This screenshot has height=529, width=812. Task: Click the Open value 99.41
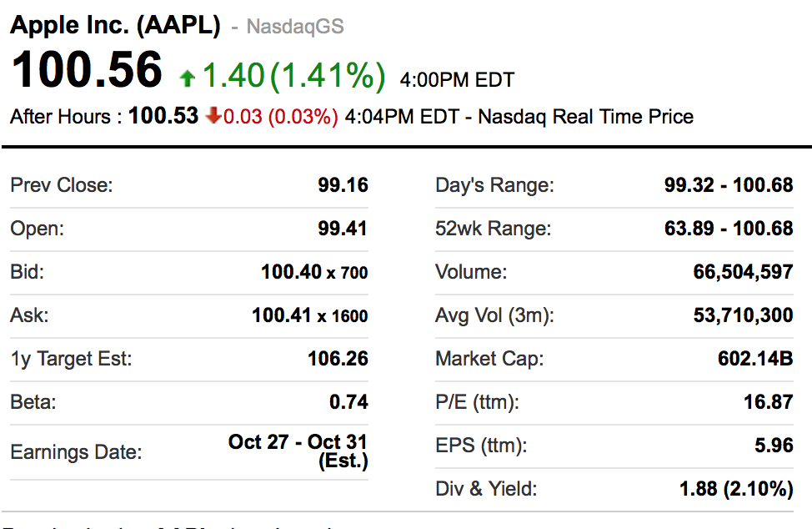click(343, 229)
